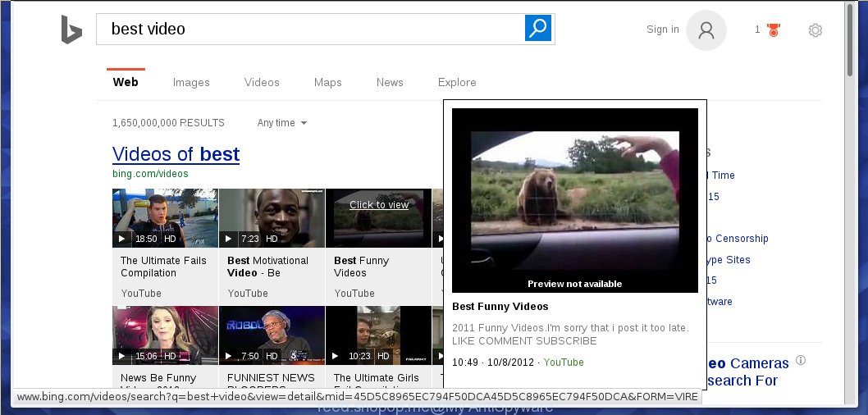Click the bear video preview image
This screenshot has width=868, height=415.
click(574, 200)
